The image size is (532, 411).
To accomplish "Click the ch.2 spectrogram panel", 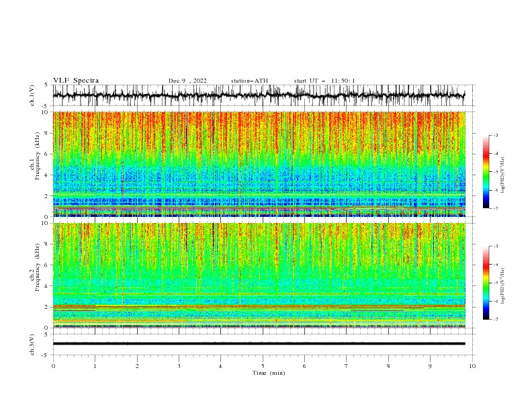I will click(x=259, y=275).
